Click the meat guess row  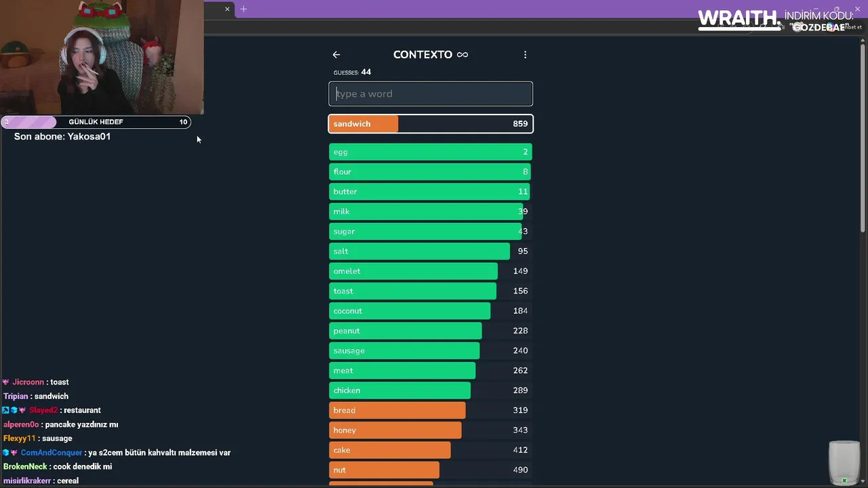(431, 371)
